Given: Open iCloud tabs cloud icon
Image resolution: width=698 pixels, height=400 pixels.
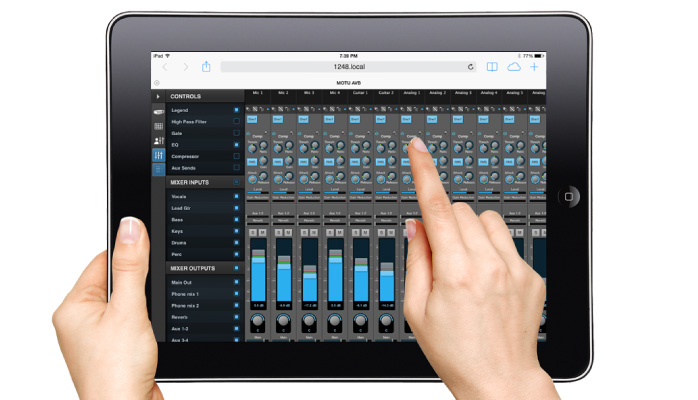Looking at the screenshot, I should coord(514,67).
